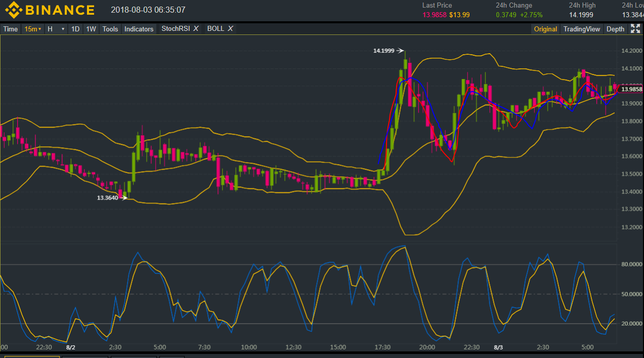644x358 pixels.
Task: Click the 24h High label
Action: (x=582, y=5)
